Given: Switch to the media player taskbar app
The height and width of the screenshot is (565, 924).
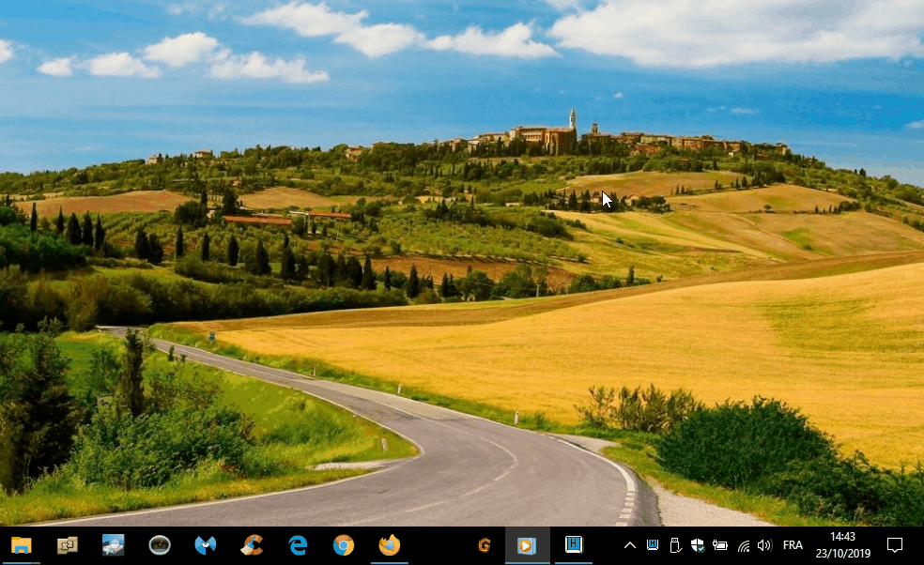Looking at the screenshot, I should (x=527, y=545).
